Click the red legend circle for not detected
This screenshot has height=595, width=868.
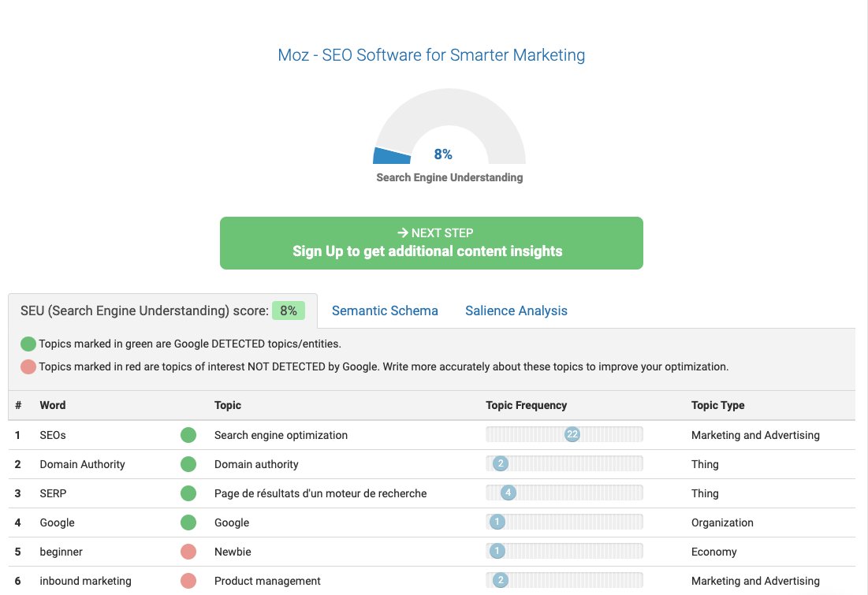coord(28,366)
